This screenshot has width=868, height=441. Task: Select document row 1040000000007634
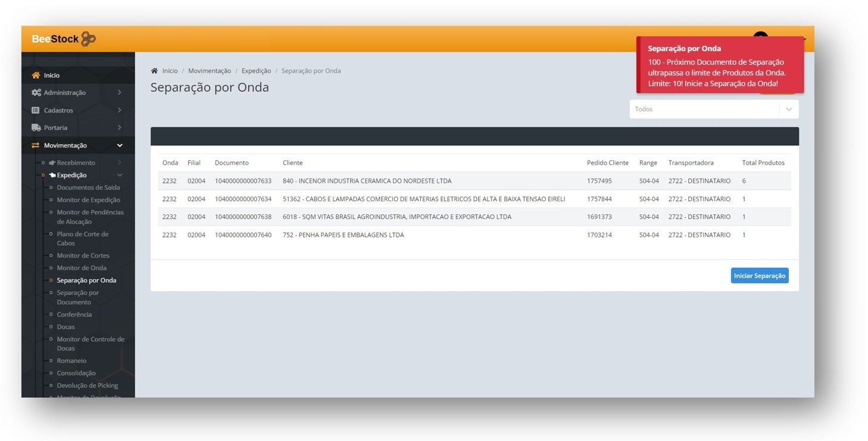pos(243,199)
